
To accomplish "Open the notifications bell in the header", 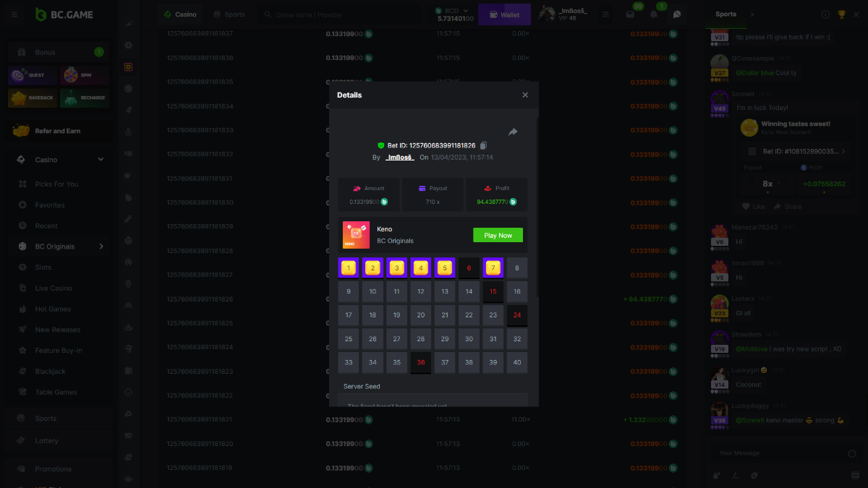I will pos(654,14).
